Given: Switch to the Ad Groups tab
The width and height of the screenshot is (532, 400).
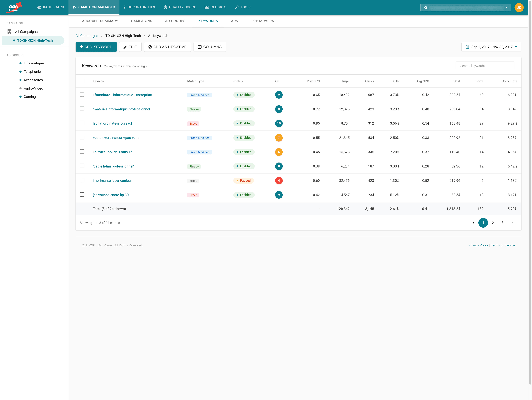Looking at the screenshot, I should [x=175, y=21].
